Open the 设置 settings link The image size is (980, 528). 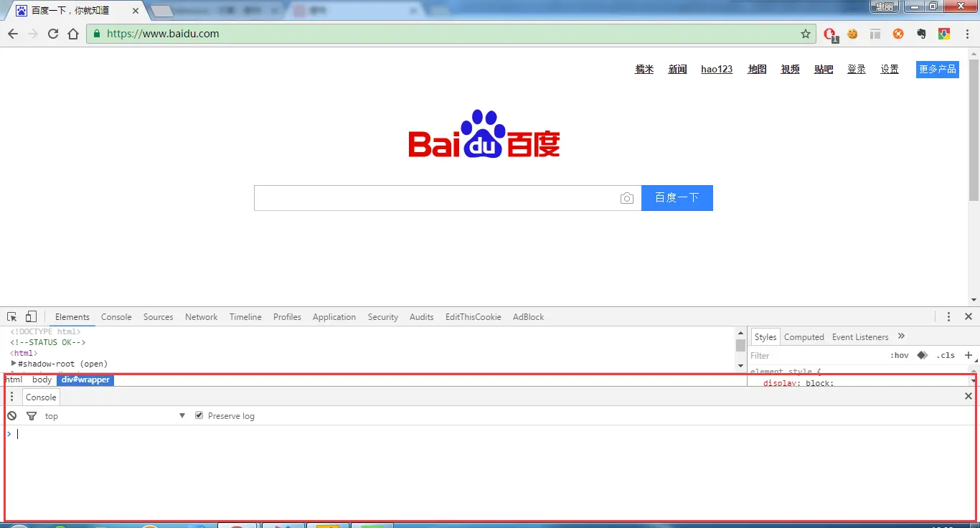click(x=890, y=69)
